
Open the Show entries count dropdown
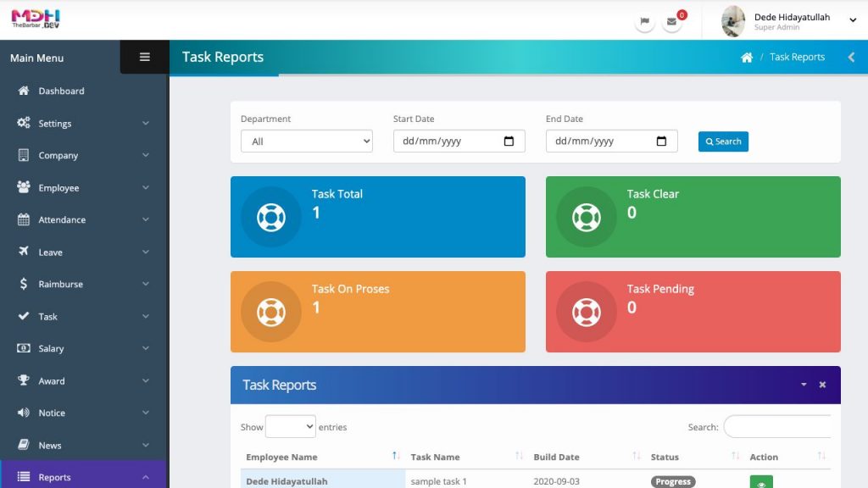290,427
